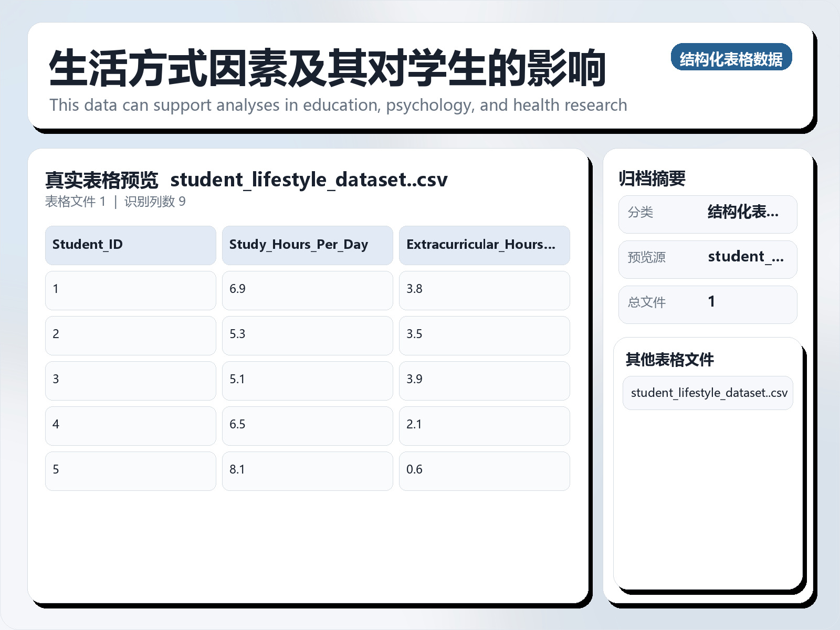
Task: Open the student_lifestyle_dataset..csv file in 其他表格文件
Action: [x=707, y=392]
